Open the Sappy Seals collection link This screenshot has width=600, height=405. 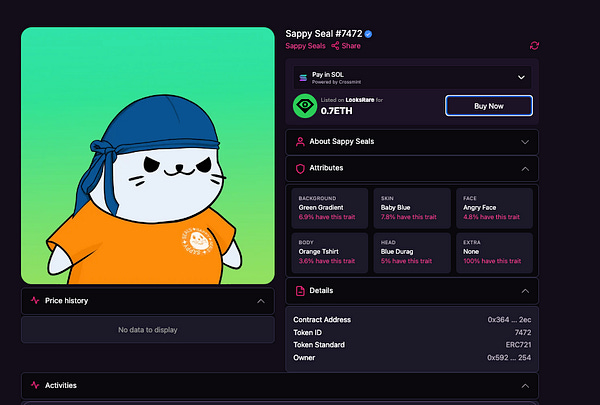pos(305,46)
